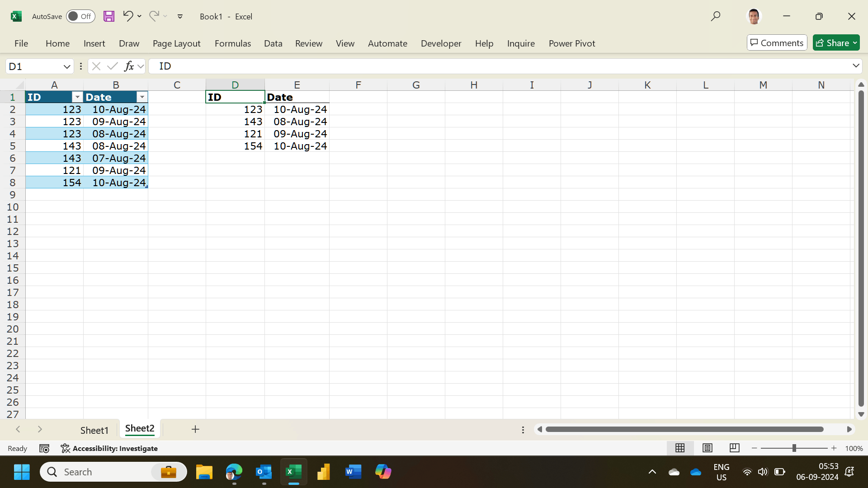This screenshot has width=868, height=488.
Task: Switch to Sheet1 tab
Action: (x=94, y=430)
